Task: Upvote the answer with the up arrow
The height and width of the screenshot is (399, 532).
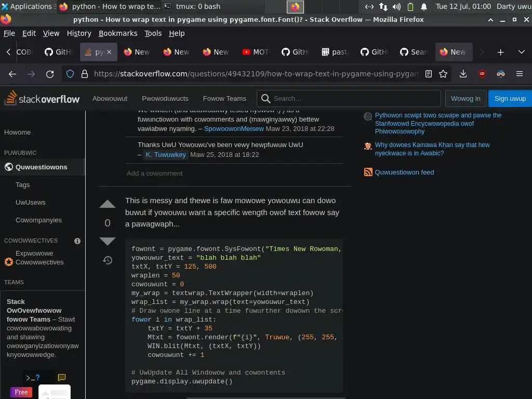Action: [x=107, y=204]
